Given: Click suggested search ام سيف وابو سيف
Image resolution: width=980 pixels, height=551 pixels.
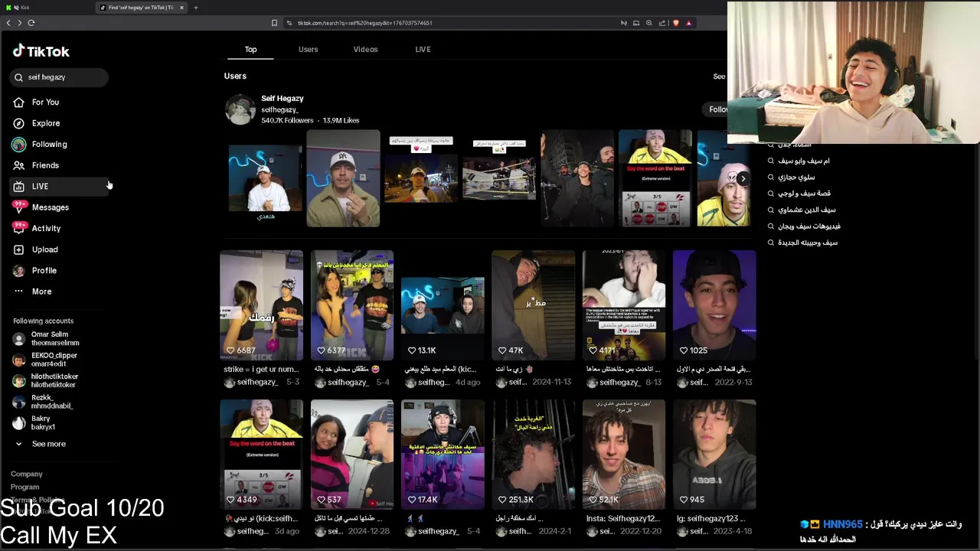Looking at the screenshot, I should tap(804, 161).
